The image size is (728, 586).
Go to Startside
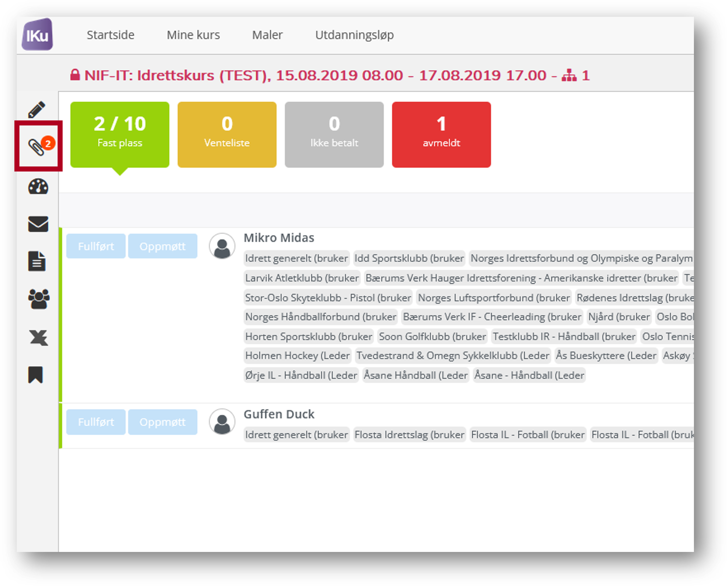click(110, 35)
